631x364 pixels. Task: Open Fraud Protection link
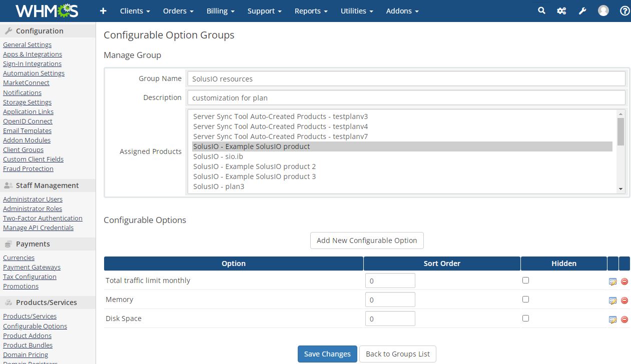(x=28, y=168)
